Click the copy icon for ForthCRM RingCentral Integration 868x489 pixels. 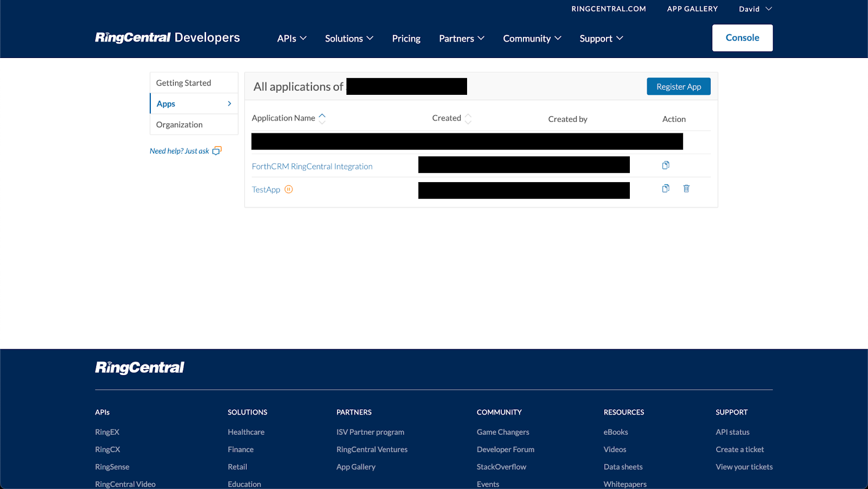coord(665,165)
